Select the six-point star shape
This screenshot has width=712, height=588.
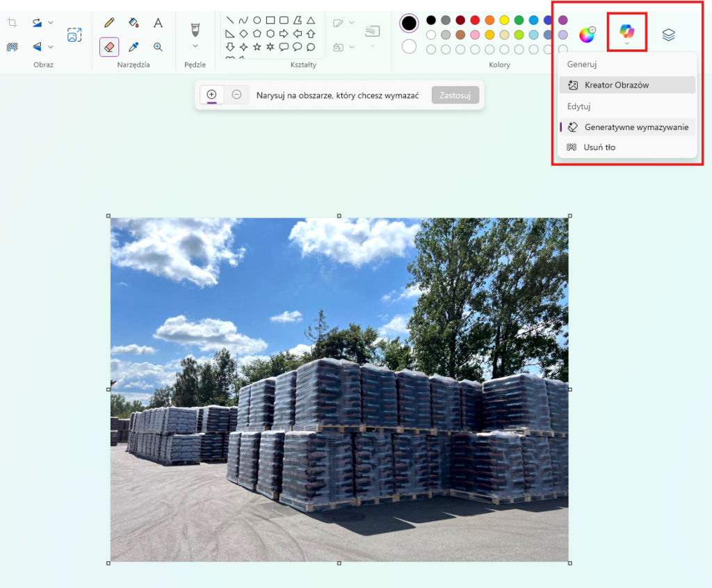click(270, 47)
